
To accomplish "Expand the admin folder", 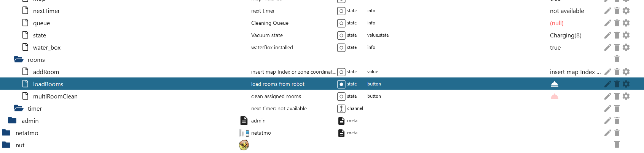I will (13, 121).
